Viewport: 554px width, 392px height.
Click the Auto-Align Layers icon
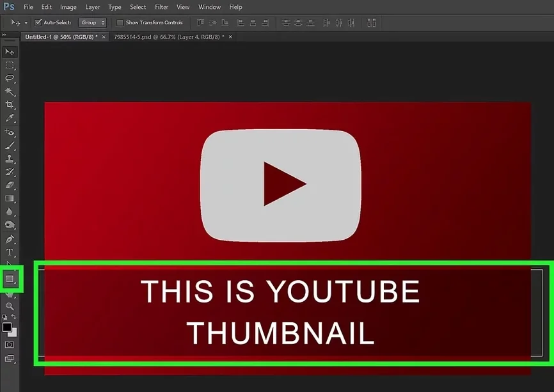pos(371,23)
